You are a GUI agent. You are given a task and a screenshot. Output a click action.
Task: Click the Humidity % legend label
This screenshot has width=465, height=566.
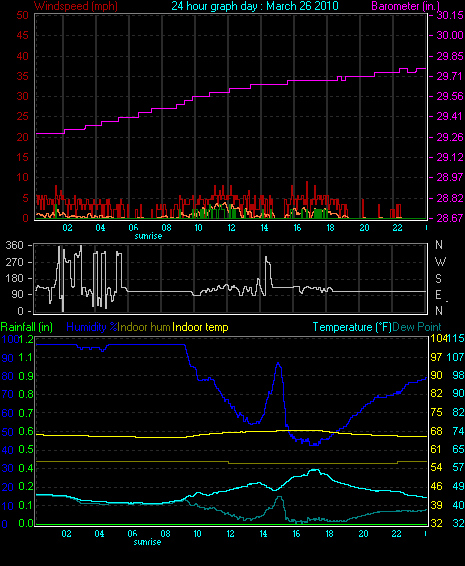(x=92, y=327)
